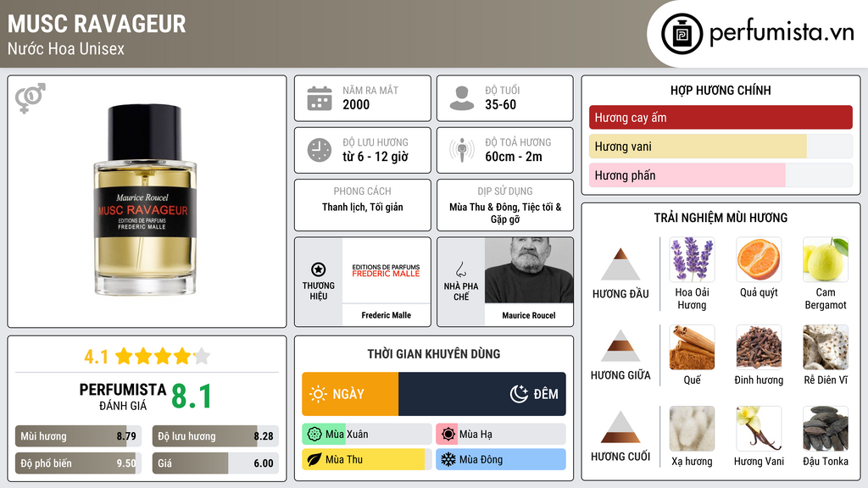Click the Quế cinnamon image
868x488 pixels.
tap(692, 347)
